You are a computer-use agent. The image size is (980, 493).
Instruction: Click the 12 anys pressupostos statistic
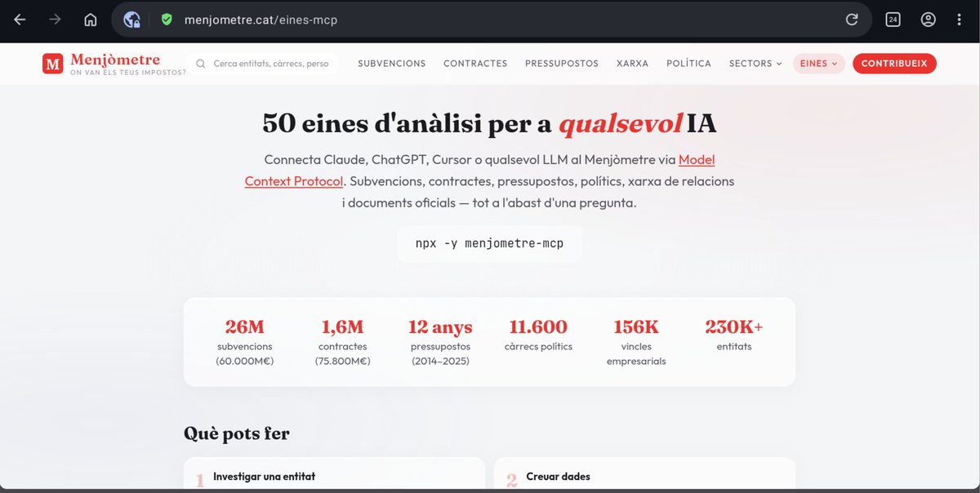click(x=441, y=341)
